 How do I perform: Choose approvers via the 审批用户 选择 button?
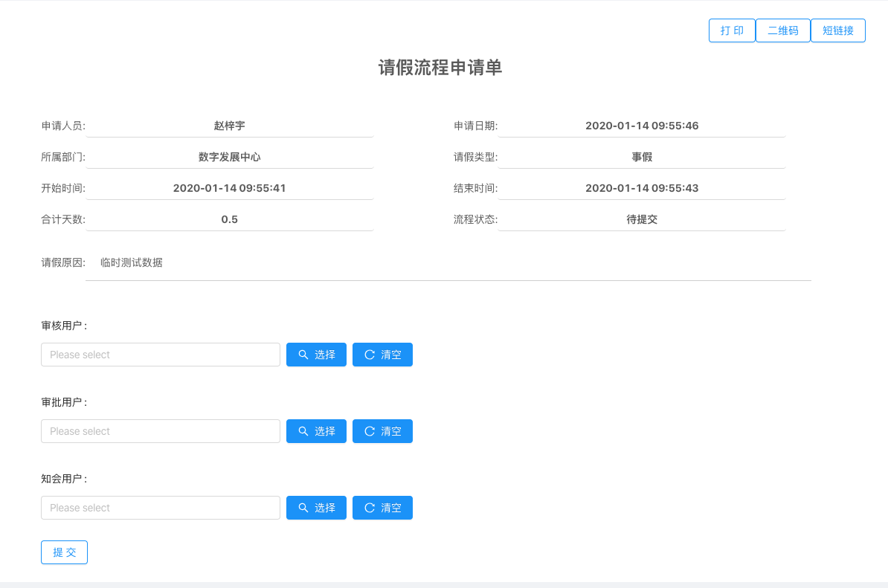tap(316, 431)
